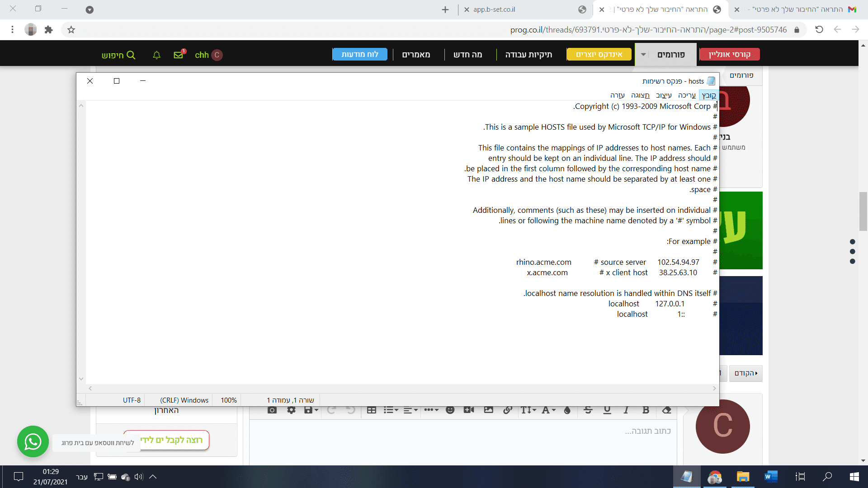This screenshot has height=488, width=868.
Task: Expand the font size dropdown
Action: pyautogui.click(x=528, y=410)
